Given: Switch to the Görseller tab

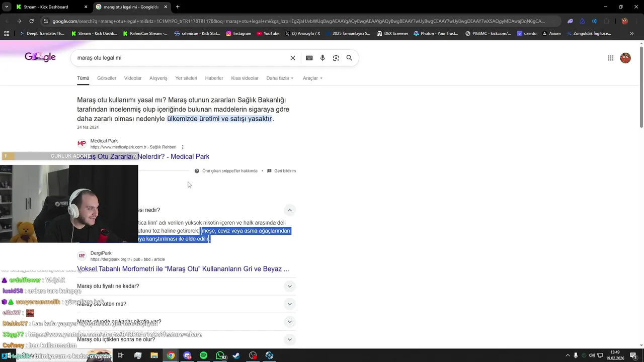Looking at the screenshot, I should click(107, 78).
